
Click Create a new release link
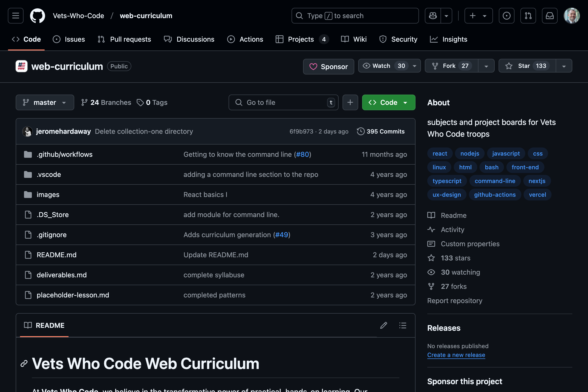point(456,355)
